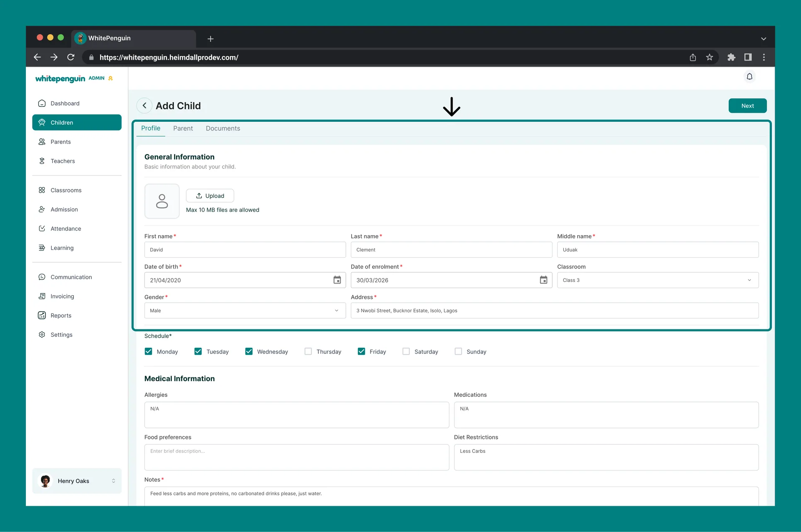Click the Next button
Image resolution: width=801 pixels, height=532 pixels.
click(x=748, y=106)
